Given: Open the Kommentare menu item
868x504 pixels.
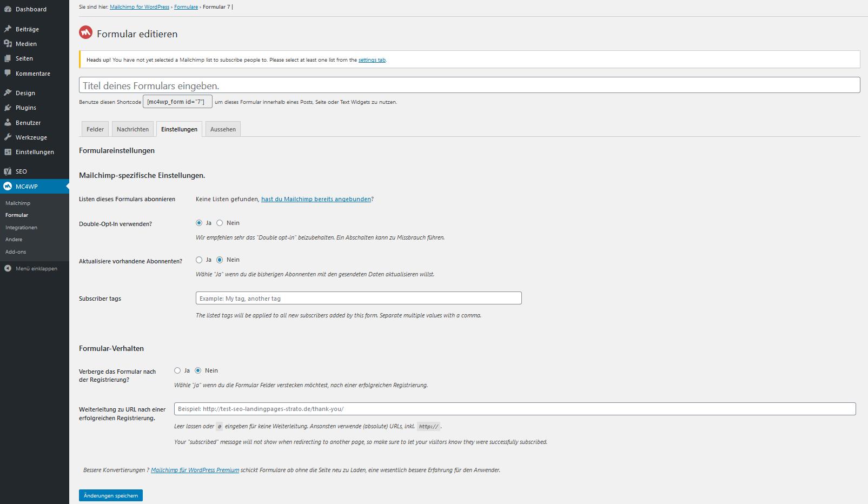Looking at the screenshot, I should coord(35,74).
